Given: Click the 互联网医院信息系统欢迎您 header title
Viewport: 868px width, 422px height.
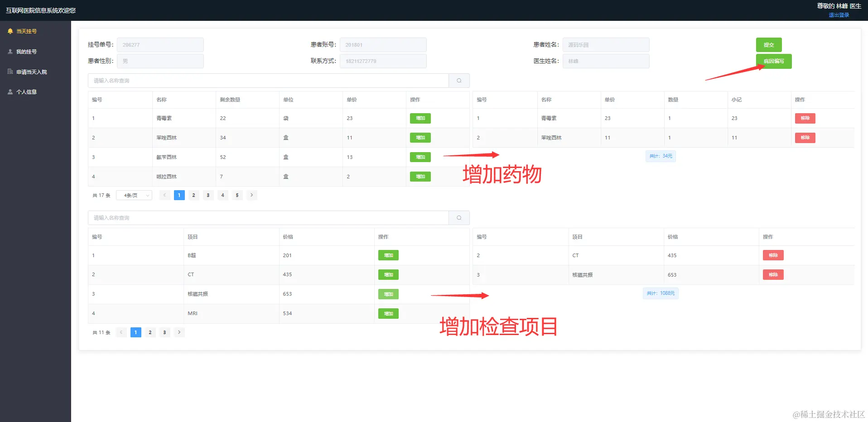Looking at the screenshot, I should click(41, 10).
